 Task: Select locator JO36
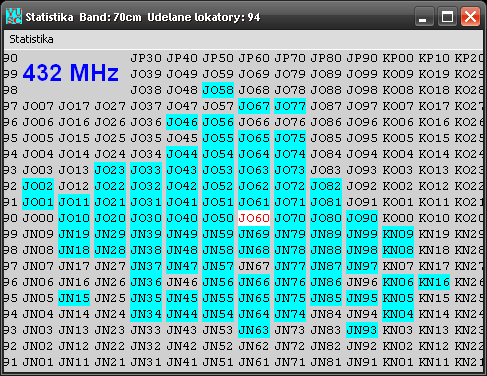(146, 122)
